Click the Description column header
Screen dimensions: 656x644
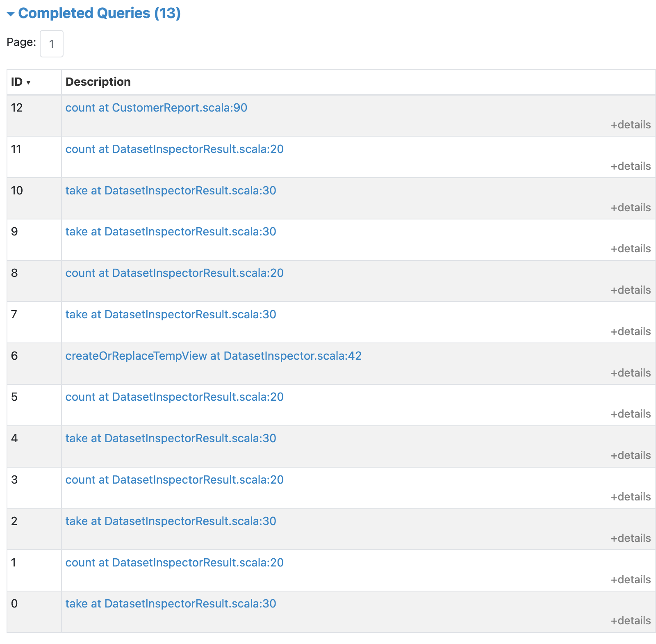(x=98, y=82)
